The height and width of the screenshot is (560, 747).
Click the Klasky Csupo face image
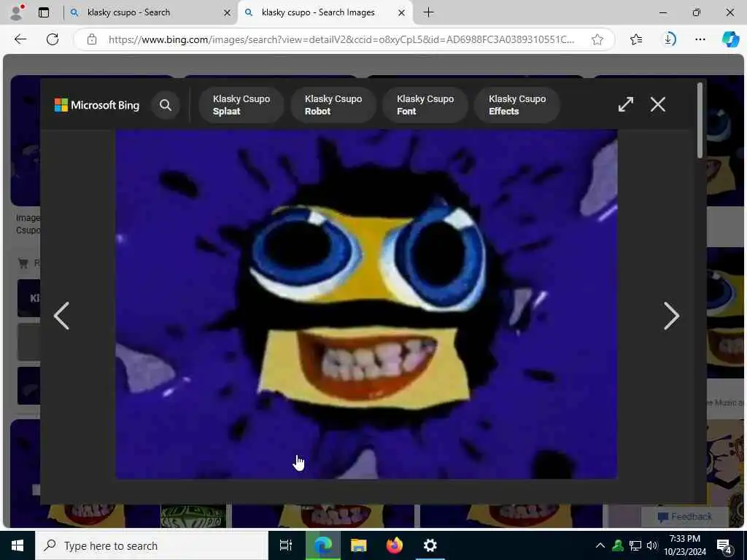[366, 304]
